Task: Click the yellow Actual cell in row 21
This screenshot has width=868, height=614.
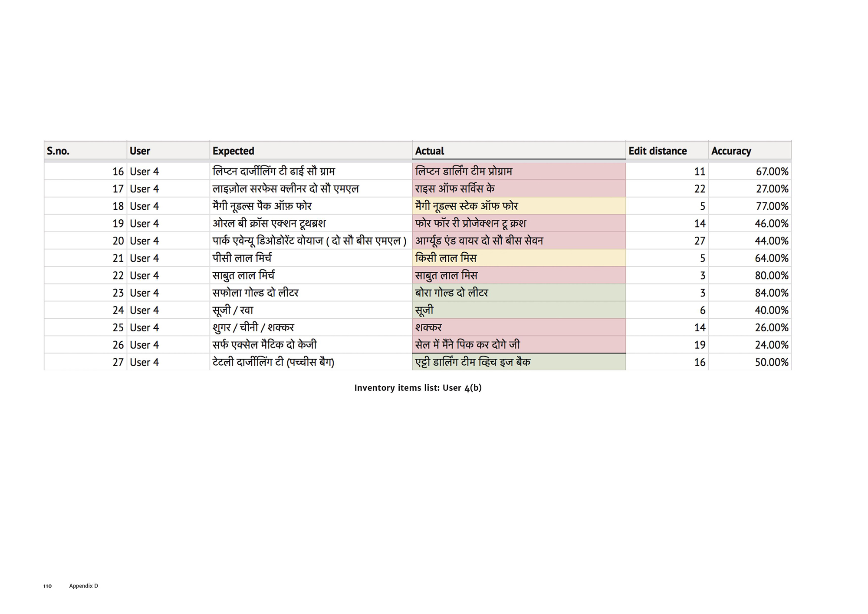Action: (518, 258)
